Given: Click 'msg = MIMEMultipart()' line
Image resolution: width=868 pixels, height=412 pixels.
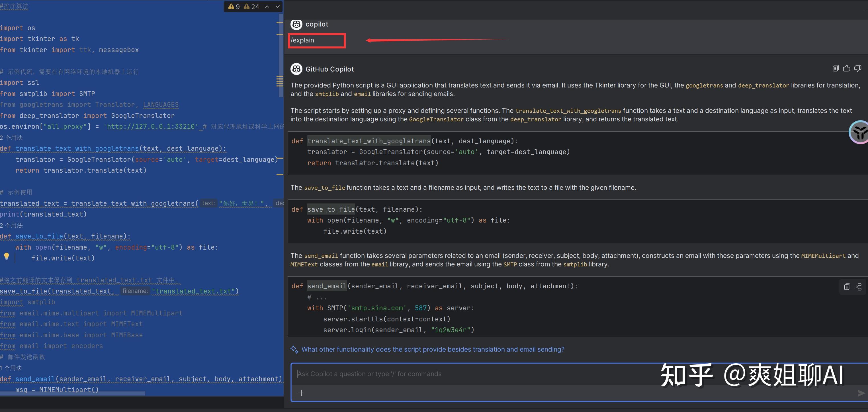Looking at the screenshot, I should 57,390.
